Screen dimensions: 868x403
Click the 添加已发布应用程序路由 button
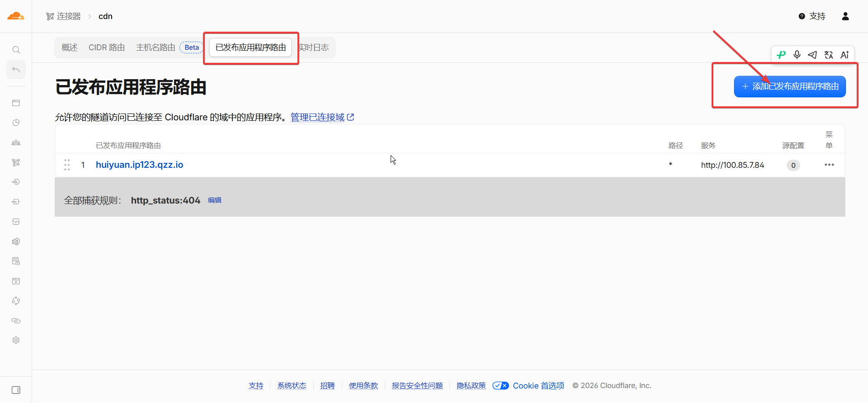click(790, 86)
